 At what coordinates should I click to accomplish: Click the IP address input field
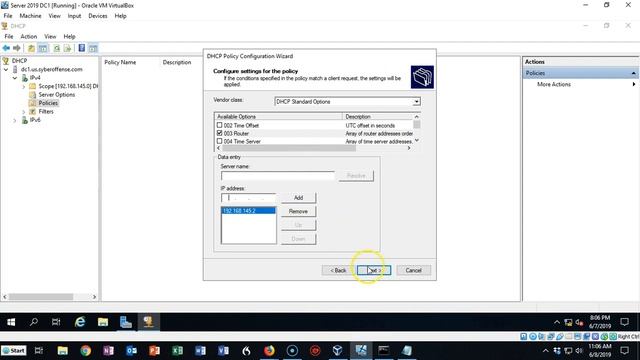point(249,198)
